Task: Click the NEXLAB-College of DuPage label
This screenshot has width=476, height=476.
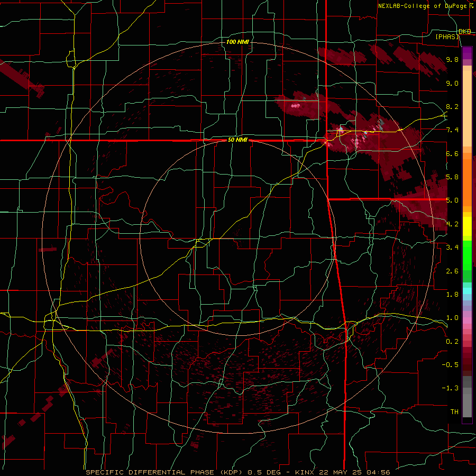Action: (x=422, y=6)
